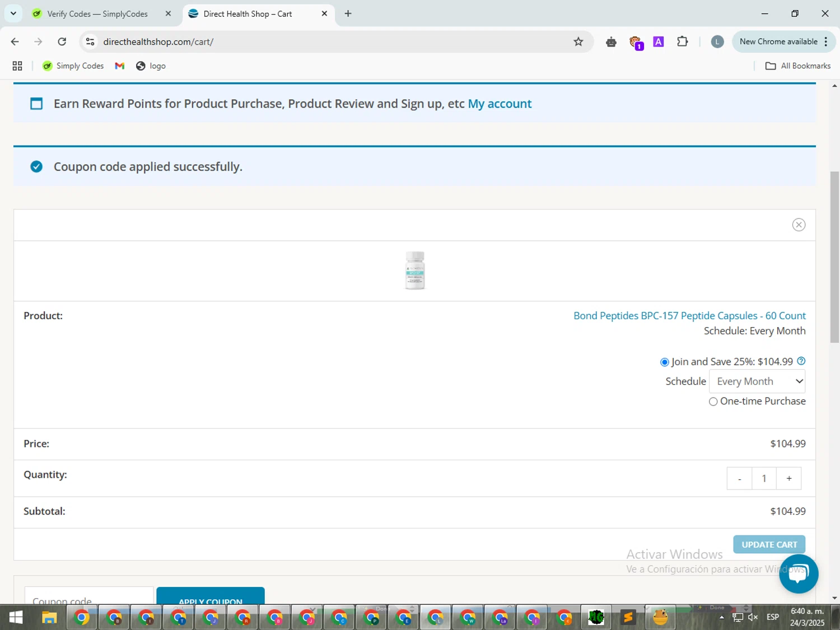The width and height of the screenshot is (840, 630).
Task: Close the Verify Codes — SimplyCodes tab
Action: (168, 14)
